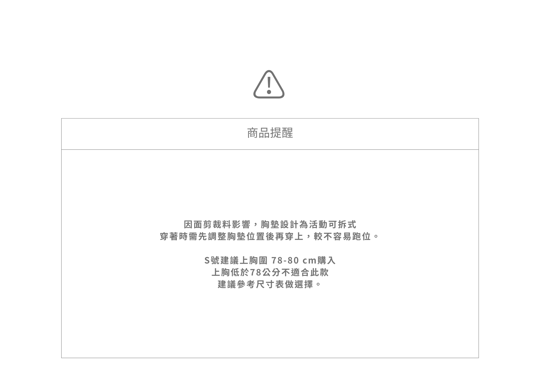Click the S號建議上胸圍 text

[236, 260]
